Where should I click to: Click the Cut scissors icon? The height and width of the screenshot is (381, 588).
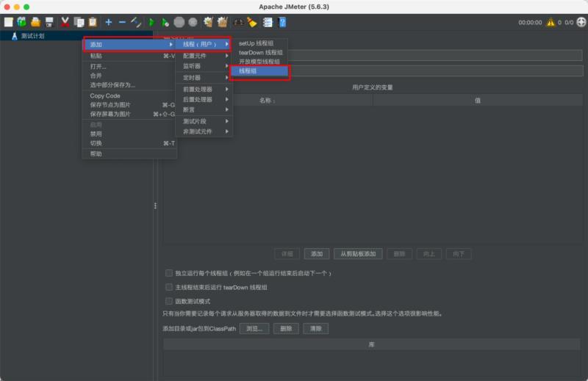[65, 23]
